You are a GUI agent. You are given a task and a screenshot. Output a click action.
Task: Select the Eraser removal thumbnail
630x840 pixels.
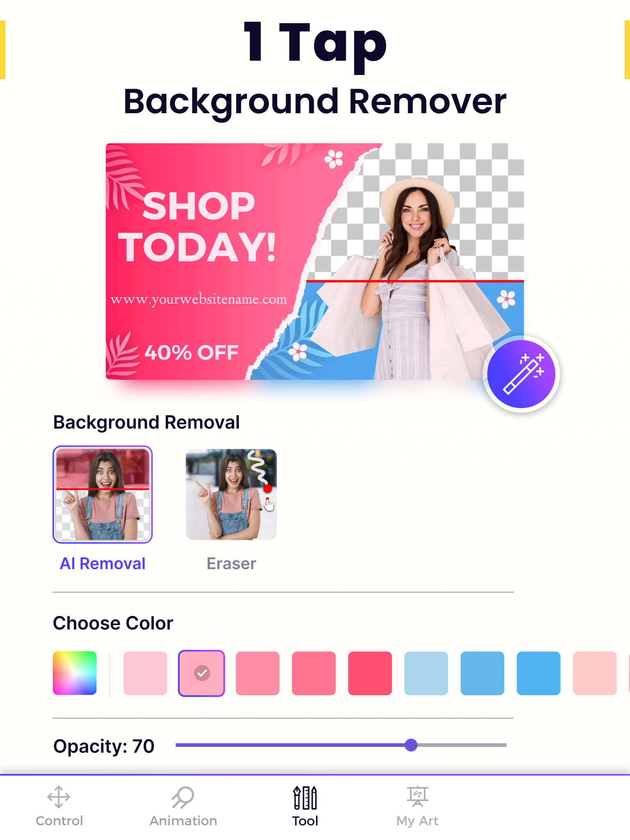(231, 495)
